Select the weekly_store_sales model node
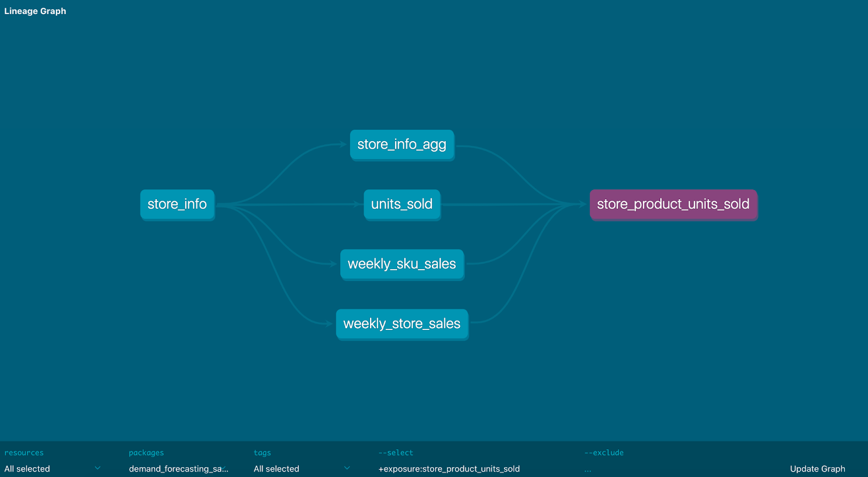This screenshot has width=868, height=477. pyautogui.click(x=401, y=323)
